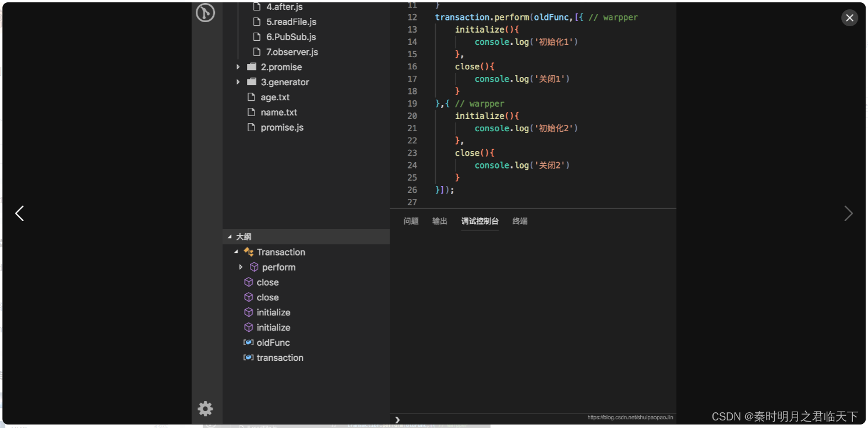Screen dimensions: 868x428
Task: Click the oldFunc variable icon
Action: click(248, 343)
